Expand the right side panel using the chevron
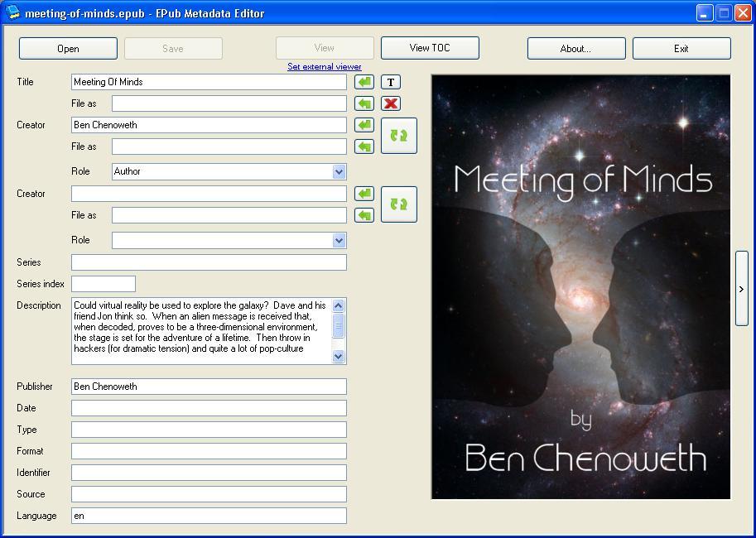756x538 pixels. pyautogui.click(x=741, y=289)
